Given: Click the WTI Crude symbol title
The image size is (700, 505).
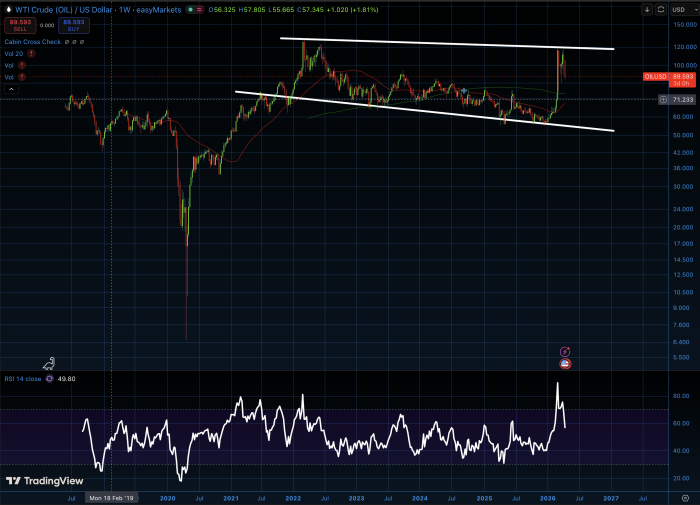Looking at the screenshot, I should point(60,11).
